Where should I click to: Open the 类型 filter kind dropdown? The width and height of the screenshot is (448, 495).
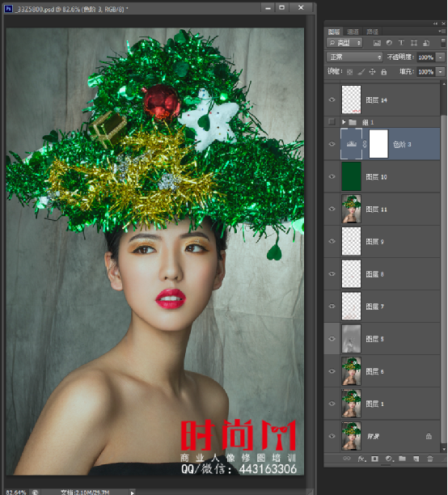[x=344, y=43]
